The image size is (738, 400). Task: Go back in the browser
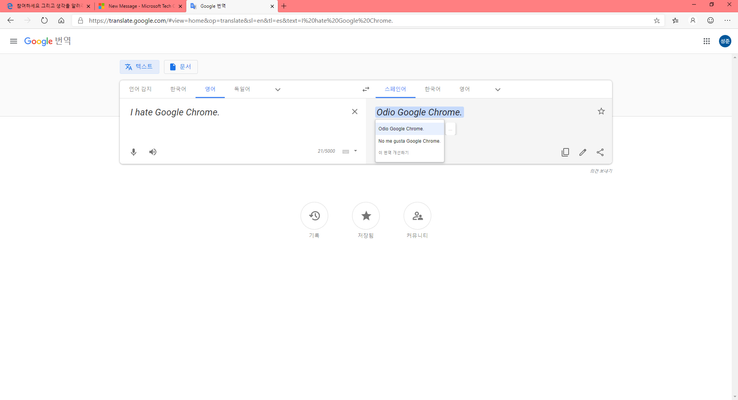(x=10, y=21)
